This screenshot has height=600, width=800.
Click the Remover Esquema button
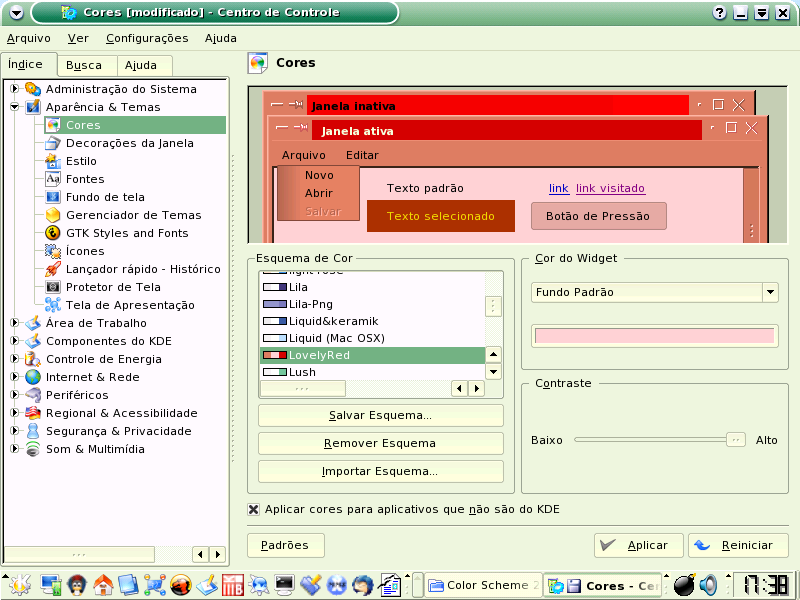click(381, 443)
